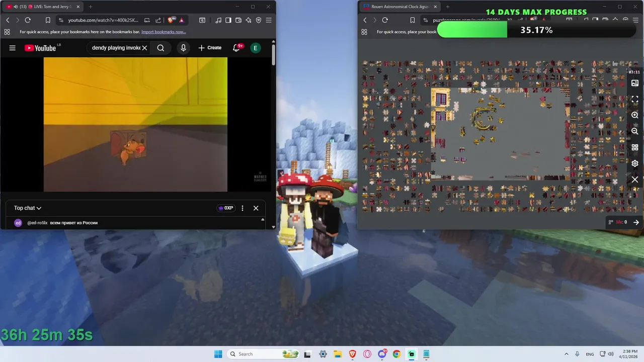
Task: Submit the YouTube search magnifier button
Action: (x=160, y=48)
